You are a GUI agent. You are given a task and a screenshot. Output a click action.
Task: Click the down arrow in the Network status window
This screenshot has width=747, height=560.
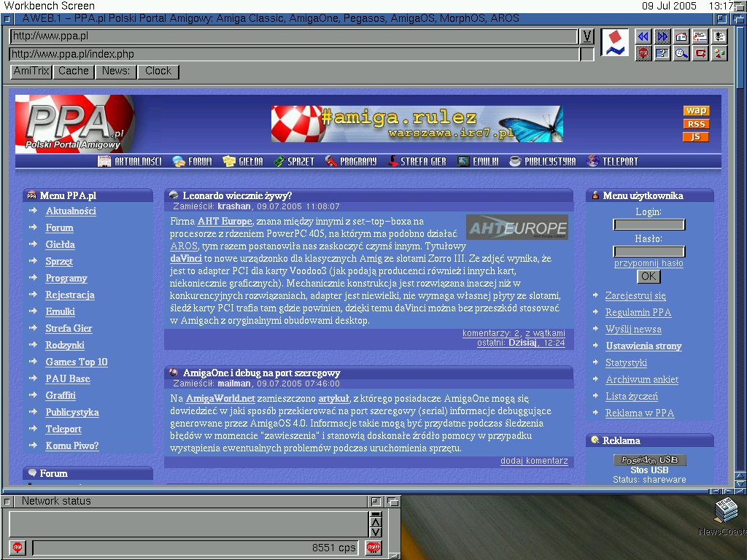(376, 532)
